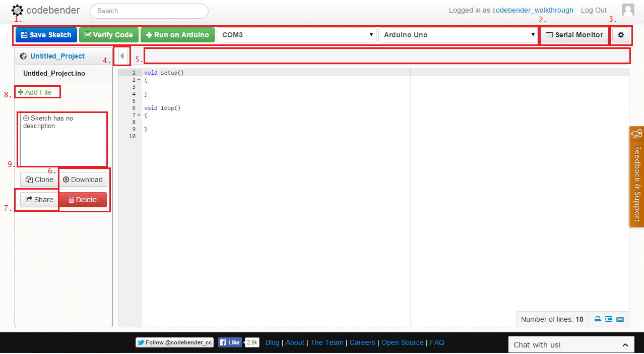This screenshot has width=644, height=354.
Task: Open the Careers footer link
Action: click(362, 342)
